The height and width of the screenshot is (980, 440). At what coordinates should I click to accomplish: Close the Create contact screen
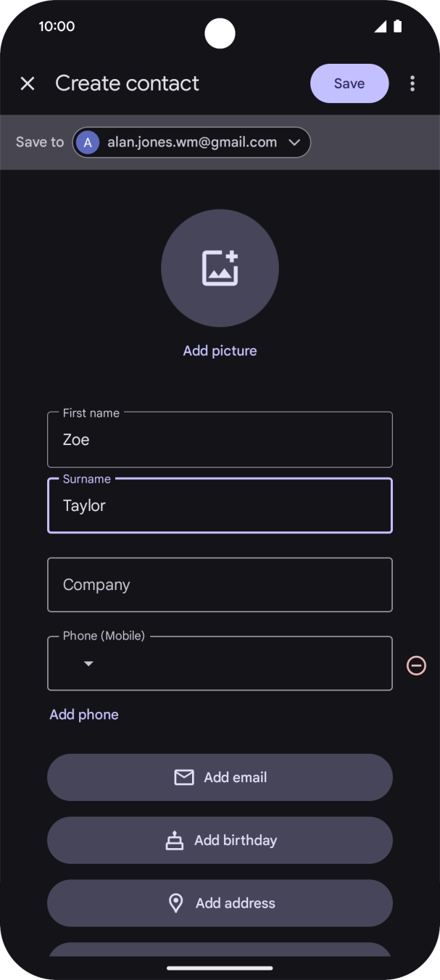[28, 83]
